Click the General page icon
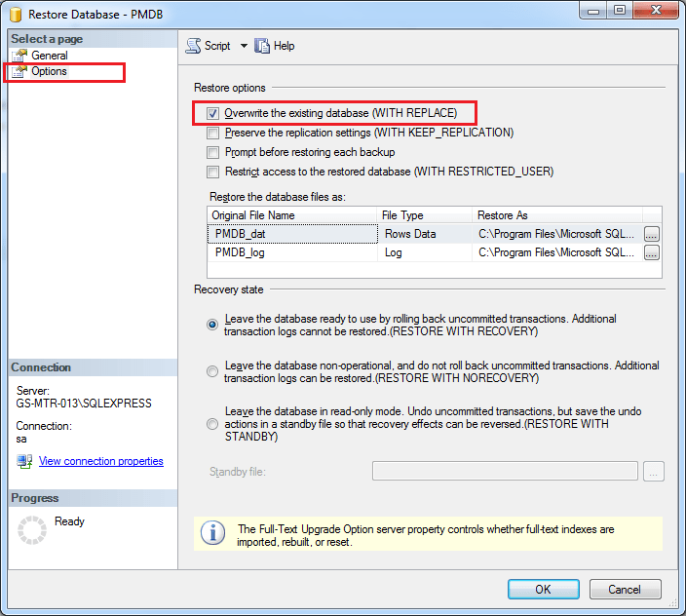 pyautogui.click(x=19, y=56)
